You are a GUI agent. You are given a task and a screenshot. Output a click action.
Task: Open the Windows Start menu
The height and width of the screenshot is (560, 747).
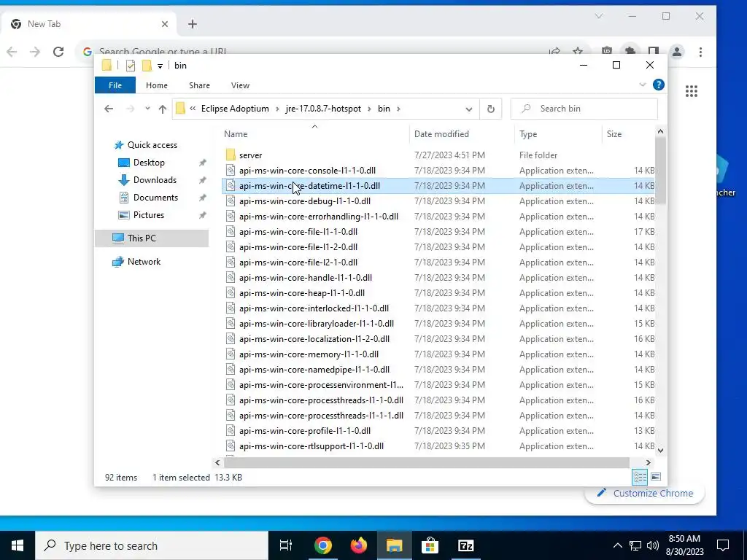[x=18, y=545]
